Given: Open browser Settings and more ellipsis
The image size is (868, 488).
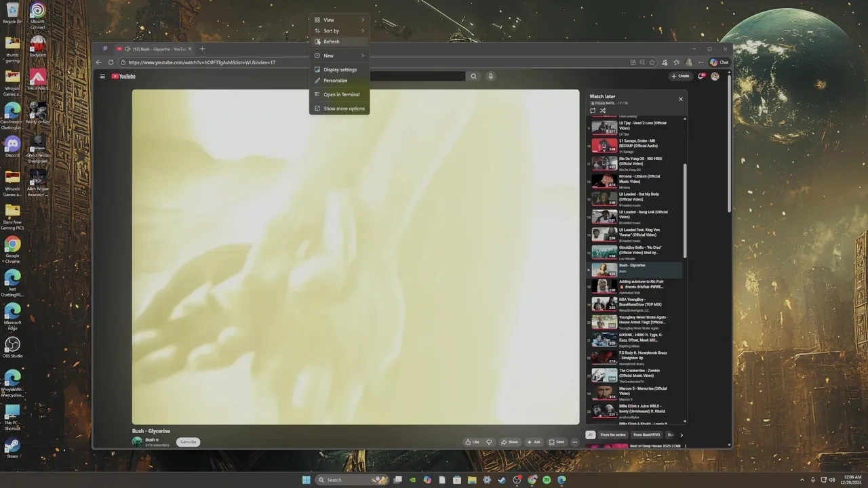Looking at the screenshot, I should click(701, 62).
